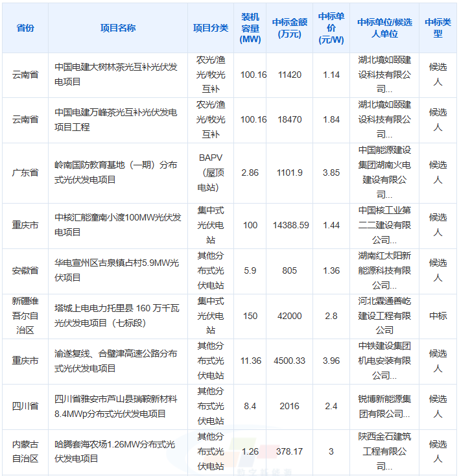Click bidder 中国核工业第二二建设有限公司
The image size is (459, 476).
(x=384, y=225)
